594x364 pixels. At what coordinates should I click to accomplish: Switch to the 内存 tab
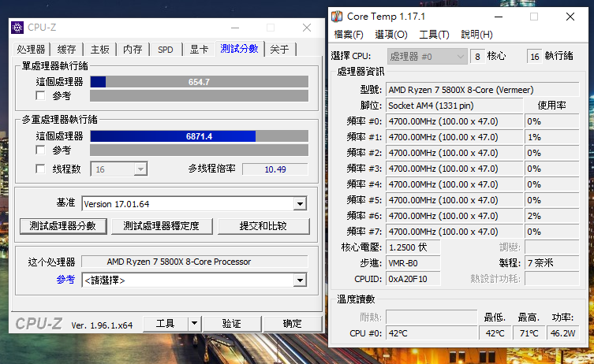[x=133, y=50]
